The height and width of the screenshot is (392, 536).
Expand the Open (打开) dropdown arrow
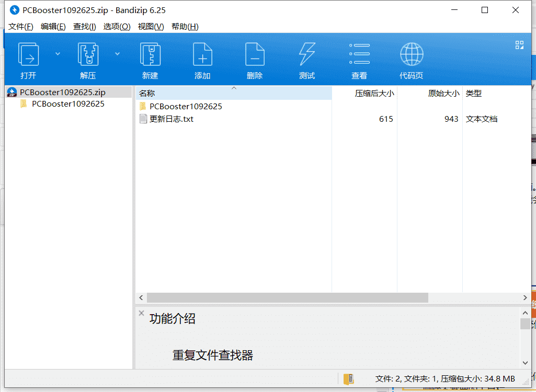pyautogui.click(x=58, y=54)
